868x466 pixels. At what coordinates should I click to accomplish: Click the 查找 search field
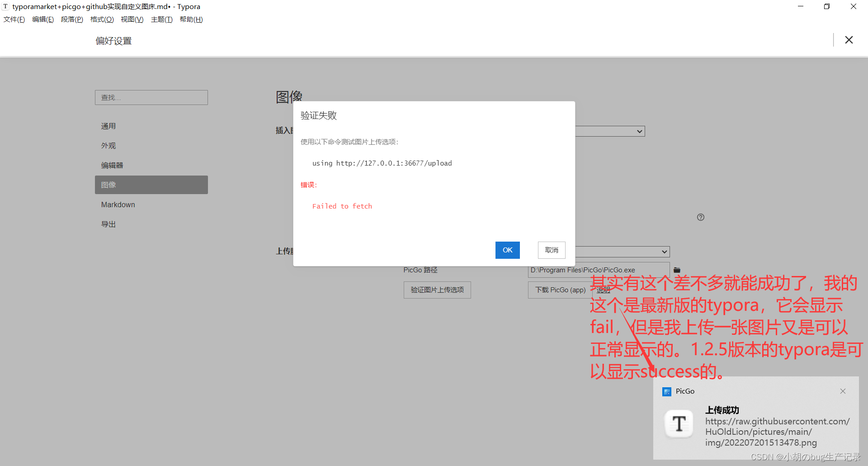[151, 97]
